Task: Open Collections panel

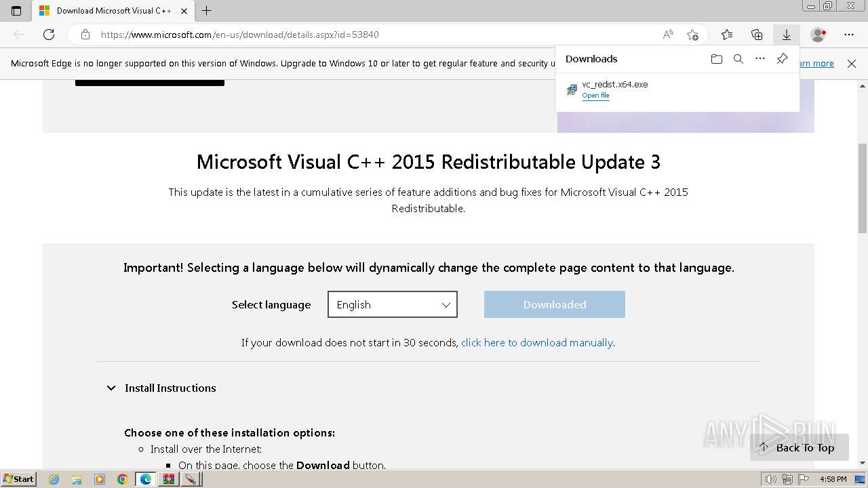Action: pyautogui.click(x=757, y=35)
